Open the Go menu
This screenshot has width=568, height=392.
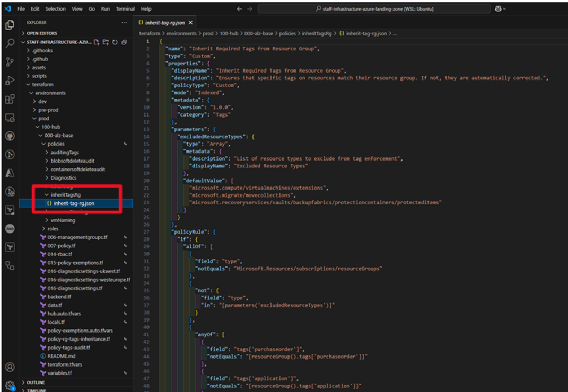pos(92,8)
